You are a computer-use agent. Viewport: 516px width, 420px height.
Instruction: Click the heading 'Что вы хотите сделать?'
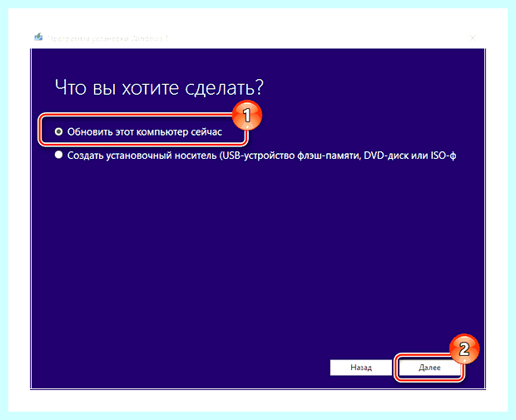pos(159,88)
